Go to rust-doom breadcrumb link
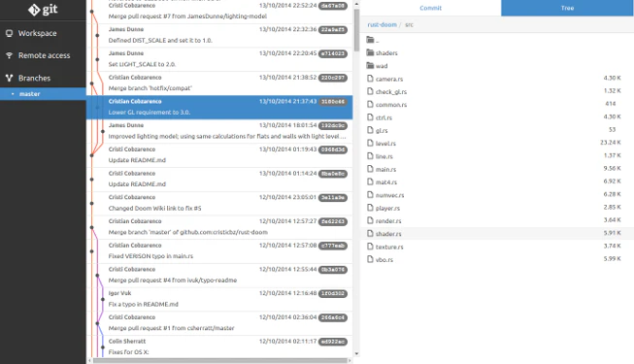This screenshot has height=364, width=634. pyautogui.click(x=383, y=24)
